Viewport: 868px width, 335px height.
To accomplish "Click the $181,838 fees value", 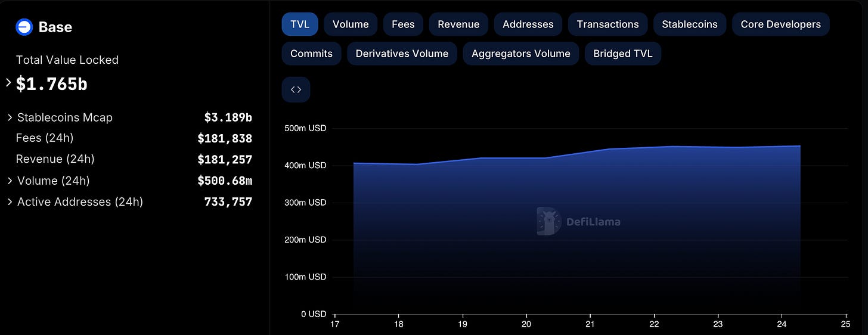I will [225, 139].
